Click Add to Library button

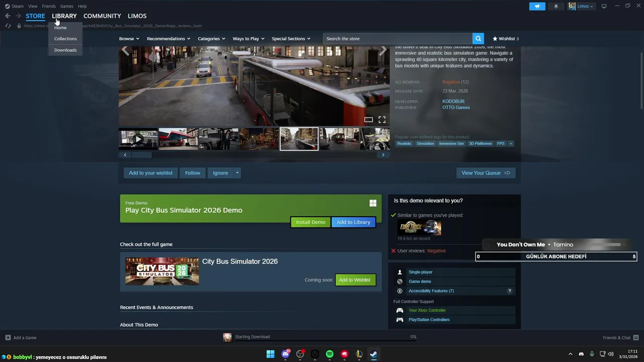click(353, 222)
